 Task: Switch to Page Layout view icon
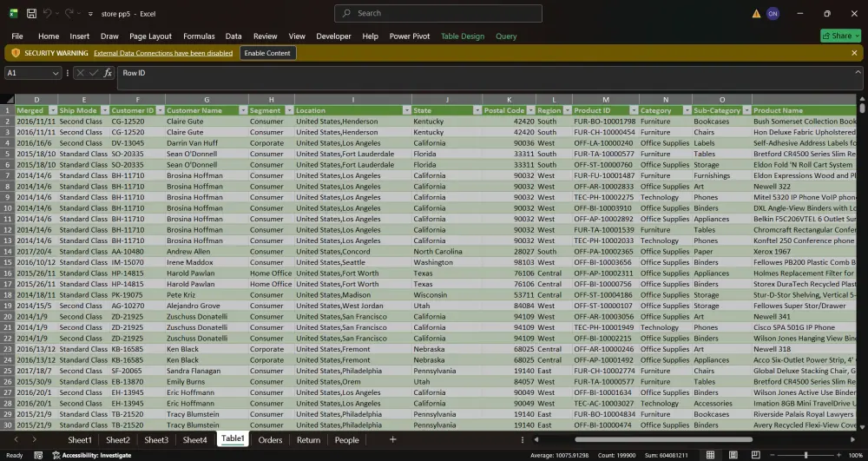tap(733, 455)
